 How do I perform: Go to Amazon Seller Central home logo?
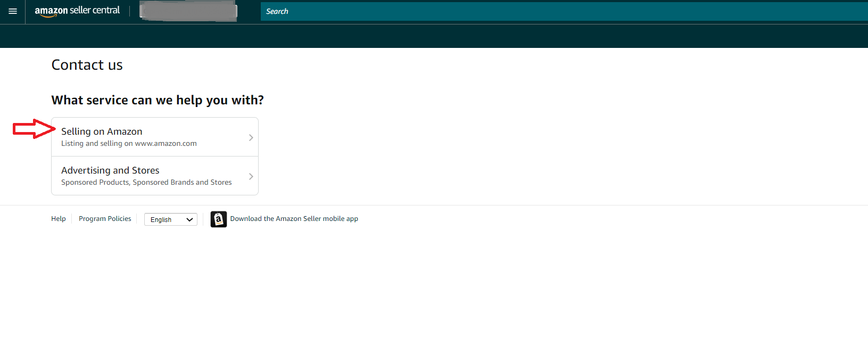(77, 11)
